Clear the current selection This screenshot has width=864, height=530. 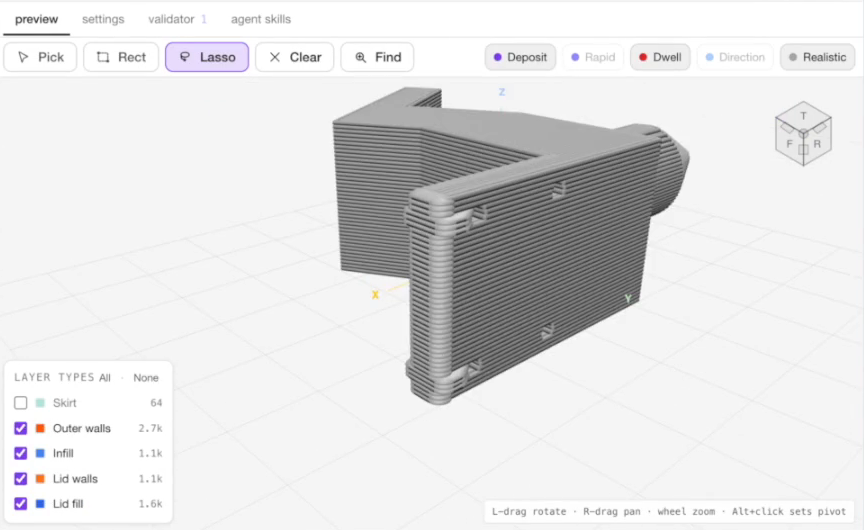point(295,57)
